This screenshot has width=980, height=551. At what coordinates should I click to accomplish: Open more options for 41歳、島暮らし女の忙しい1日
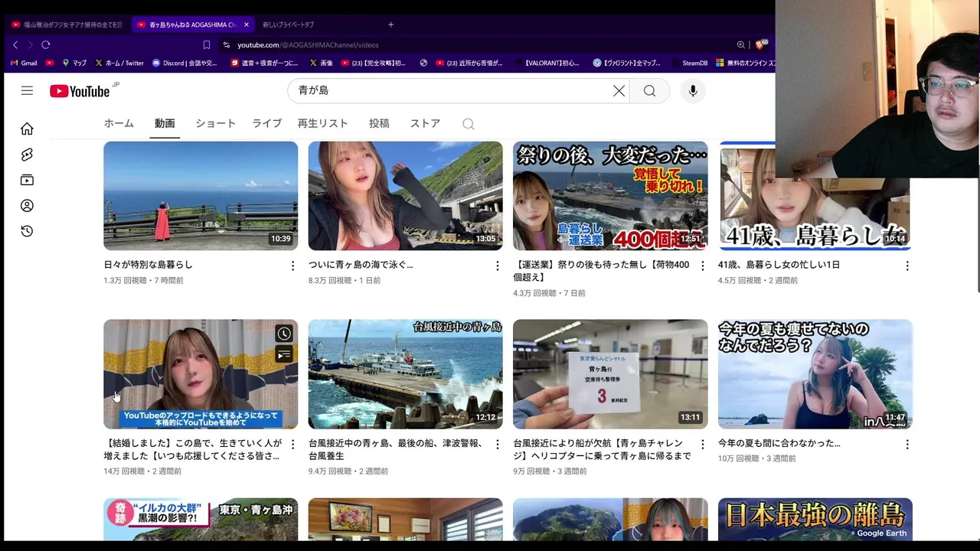(x=907, y=266)
